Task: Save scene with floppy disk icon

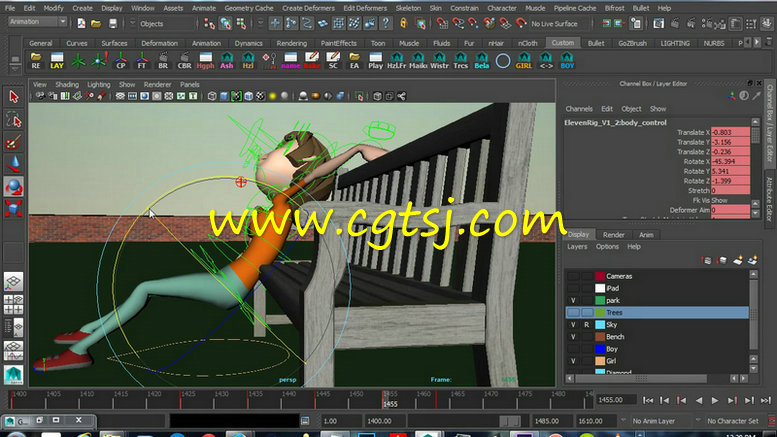Action: [113, 23]
